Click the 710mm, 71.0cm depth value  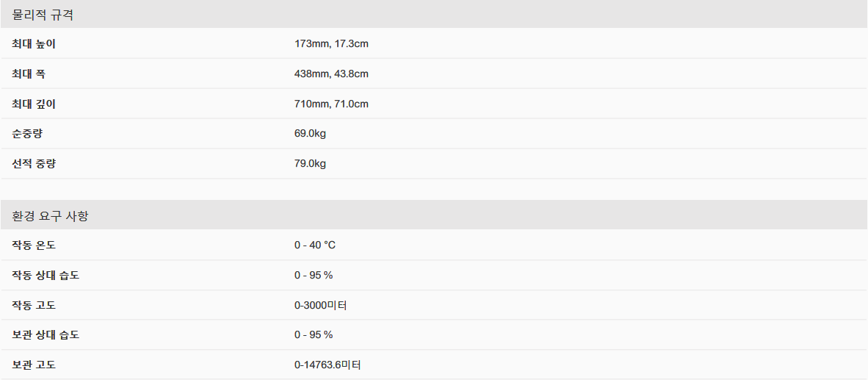point(331,104)
